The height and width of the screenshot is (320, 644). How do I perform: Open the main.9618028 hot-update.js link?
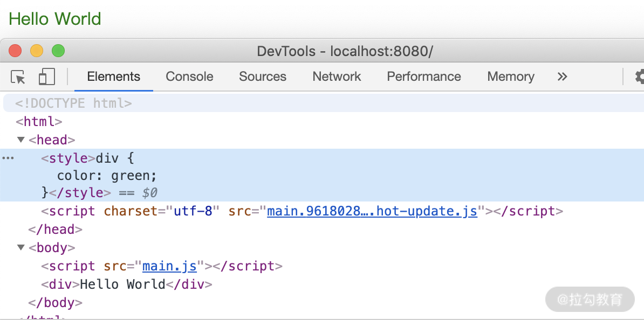pyautogui.click(x=372, y=211)
